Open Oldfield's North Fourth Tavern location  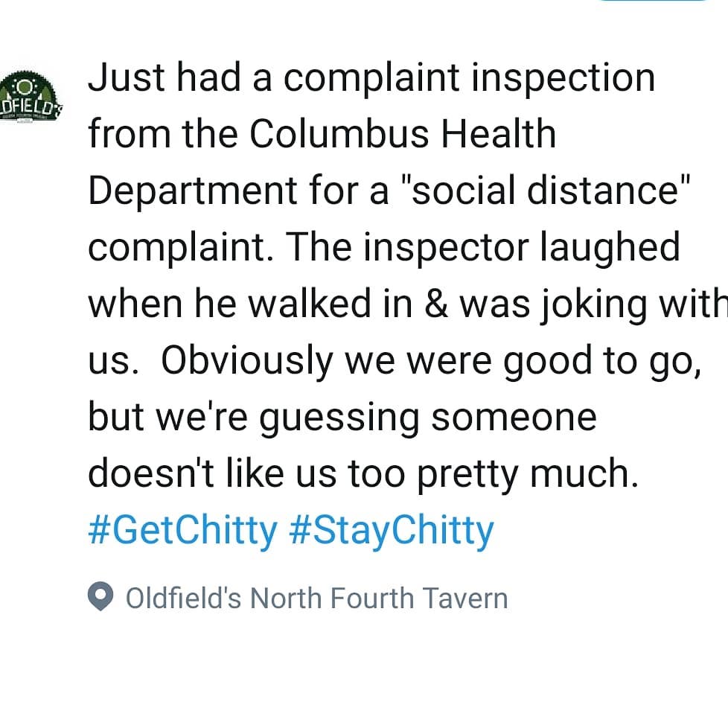[316, 598]
